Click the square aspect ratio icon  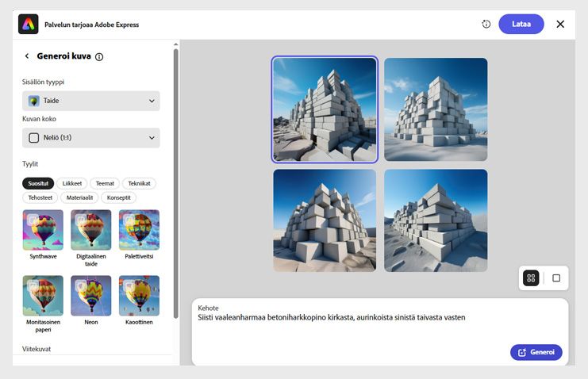coord(34,138)
